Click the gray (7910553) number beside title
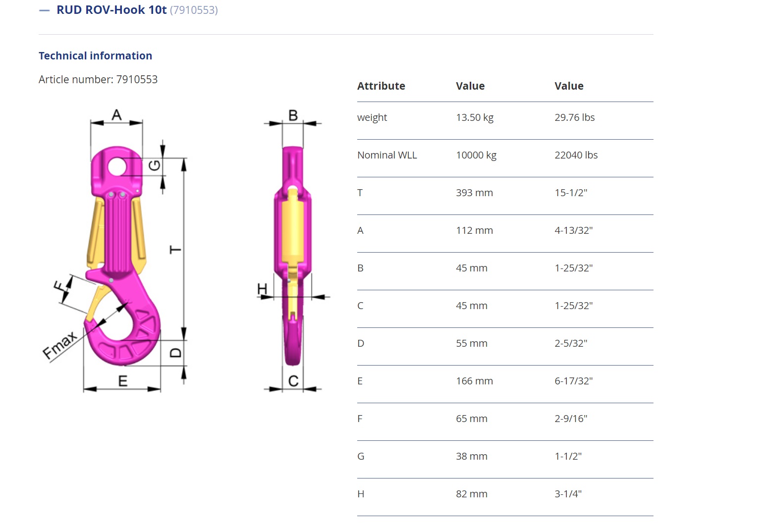 (x=194, y=10)
